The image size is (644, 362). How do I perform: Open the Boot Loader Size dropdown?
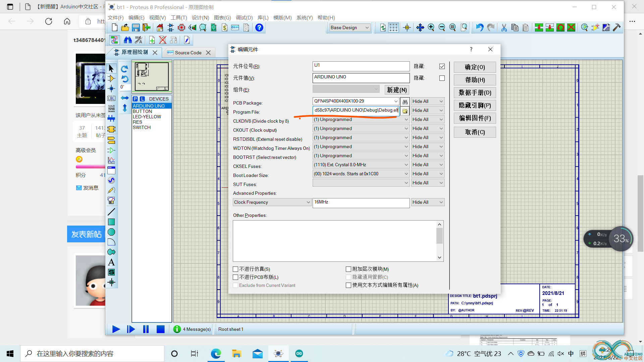(361, 174)
